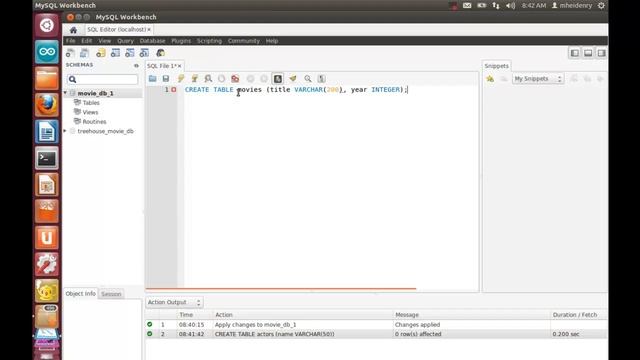640x360 pixels.
Task: Open the Query menu
Action: pyautogui.click(x=125, y=41)
